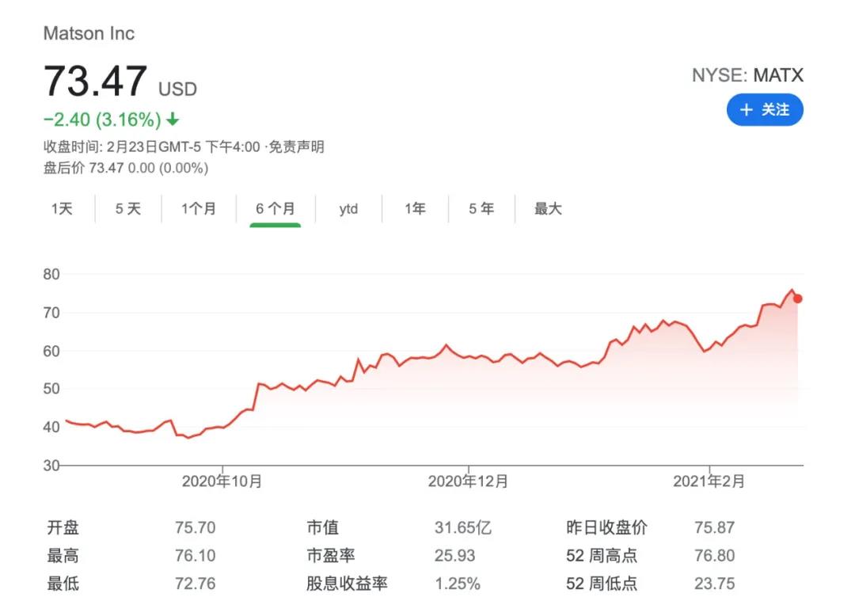The image size is (855, 616).
Task: Select the 最大 time range tab
Action: [x=547, y=208]
